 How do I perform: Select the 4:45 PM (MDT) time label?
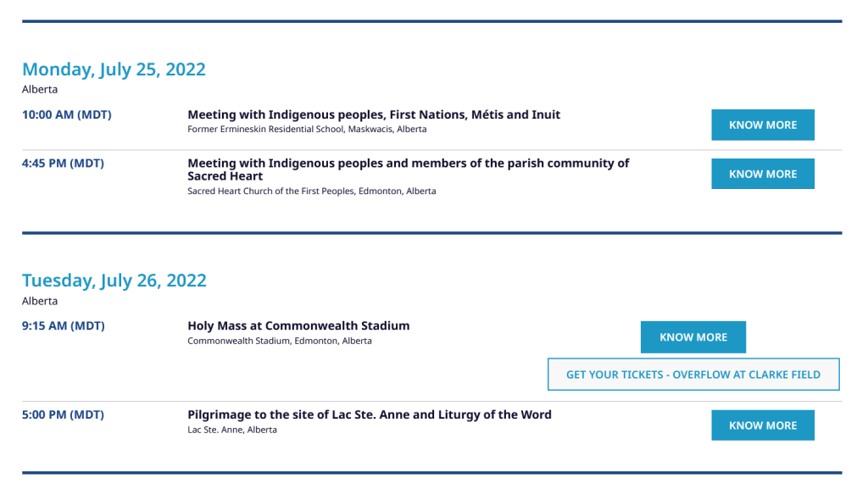coord(63,164)
